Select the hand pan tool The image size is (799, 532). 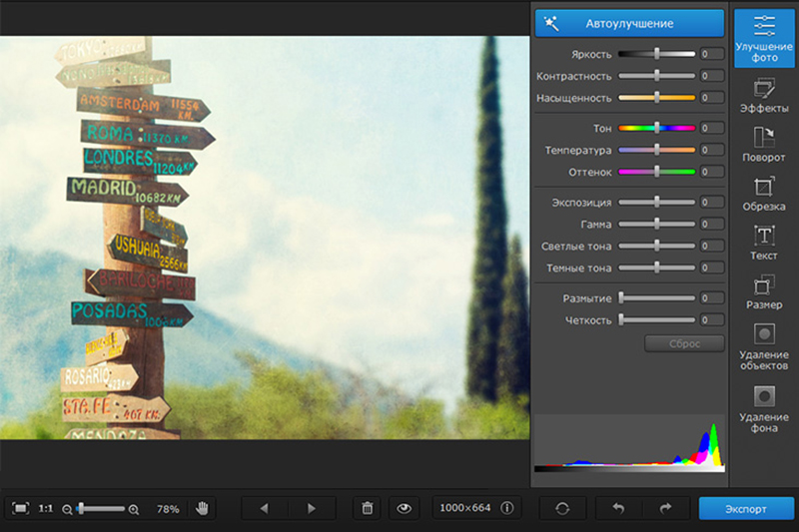coord(202,508)
